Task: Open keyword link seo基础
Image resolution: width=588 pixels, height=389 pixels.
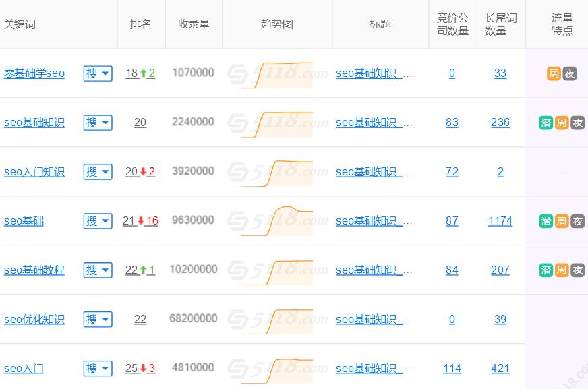Action: click(x=24, y=220)
